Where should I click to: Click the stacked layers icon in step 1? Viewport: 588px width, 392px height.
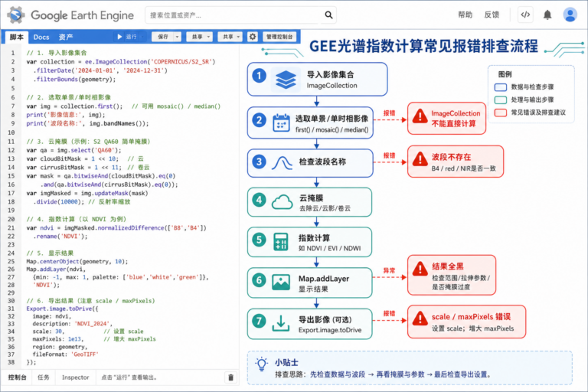pyautogui.click(x=286, y=80)
